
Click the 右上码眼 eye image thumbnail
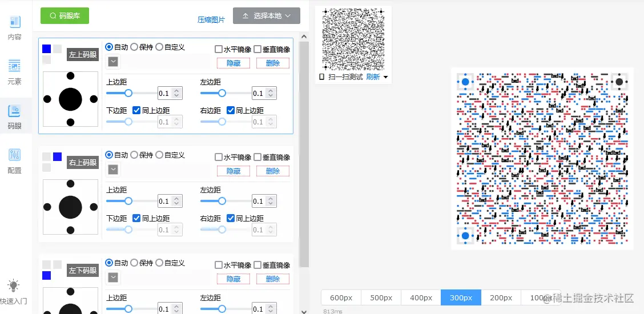click(71, 207)
